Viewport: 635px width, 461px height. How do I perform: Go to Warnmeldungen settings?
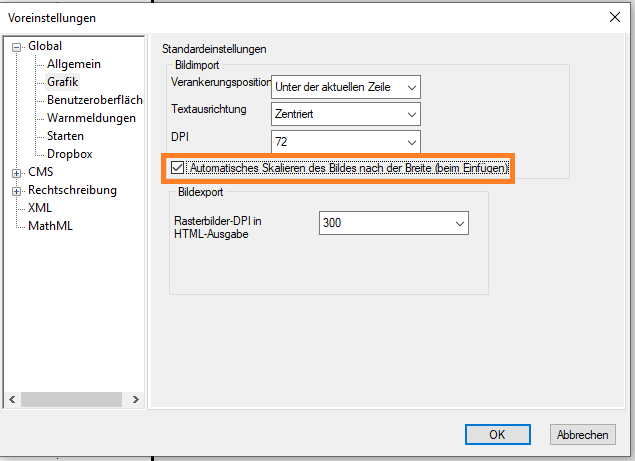(x=91, y=118)
